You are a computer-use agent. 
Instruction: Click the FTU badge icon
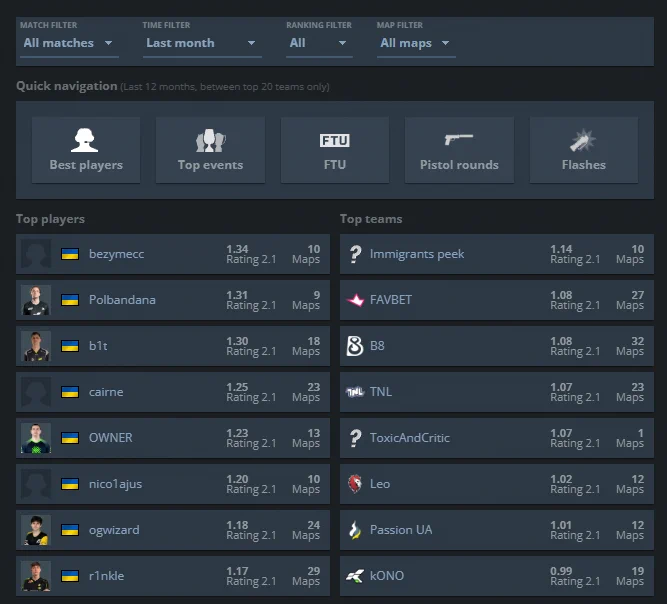tap(335, 140)
